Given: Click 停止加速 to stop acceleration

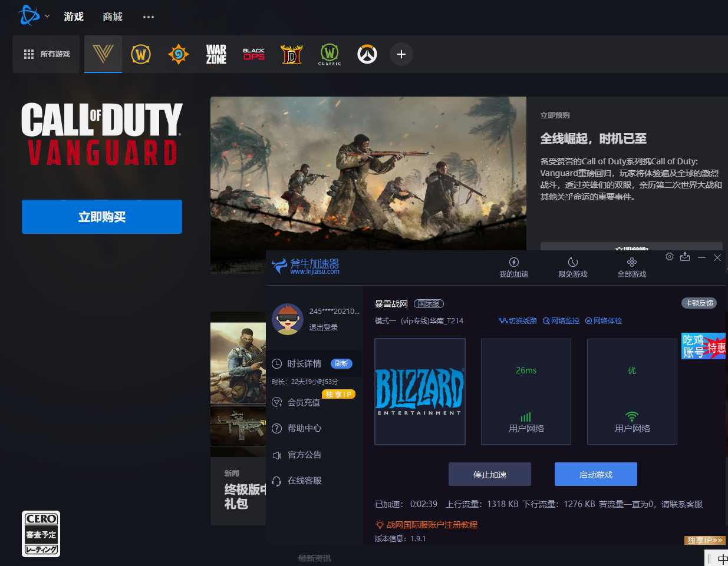Looking at the screenshot, I should click(x=490, y=474).
